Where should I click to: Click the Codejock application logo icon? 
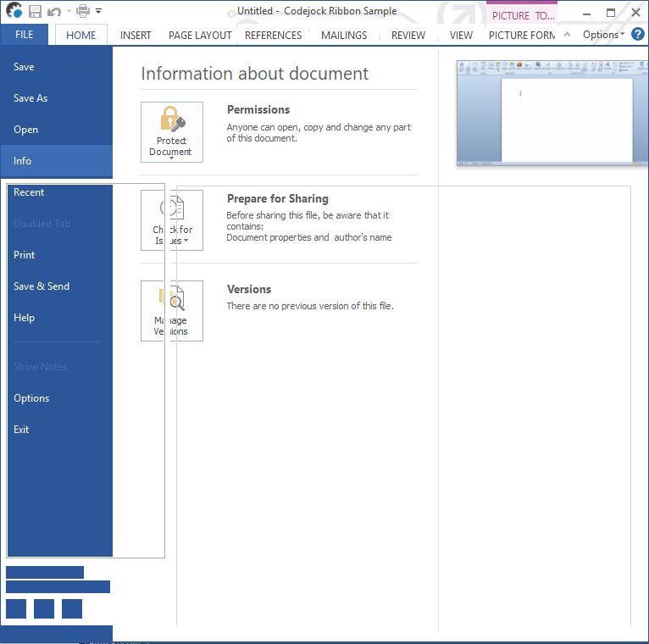pos(14,10)
